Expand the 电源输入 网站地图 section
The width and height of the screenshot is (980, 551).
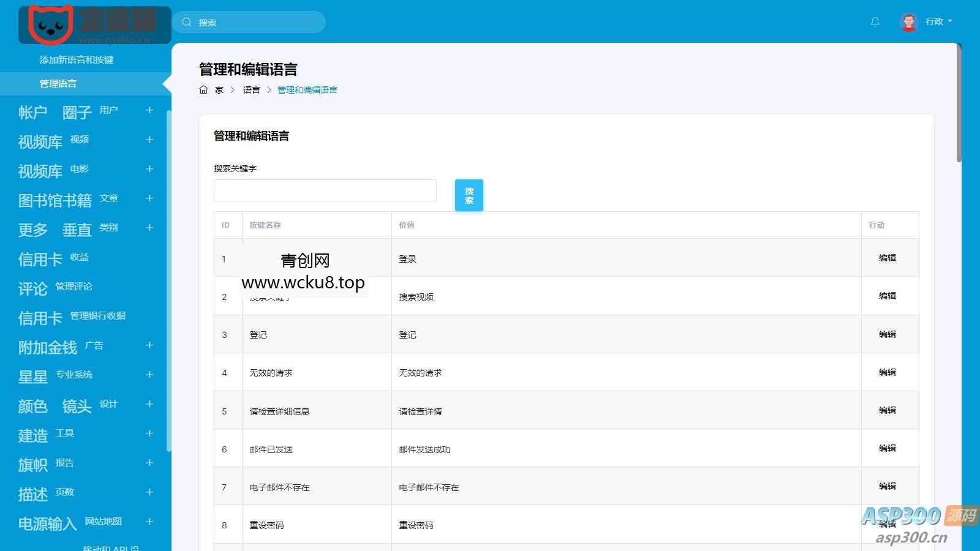click(149, 522)
